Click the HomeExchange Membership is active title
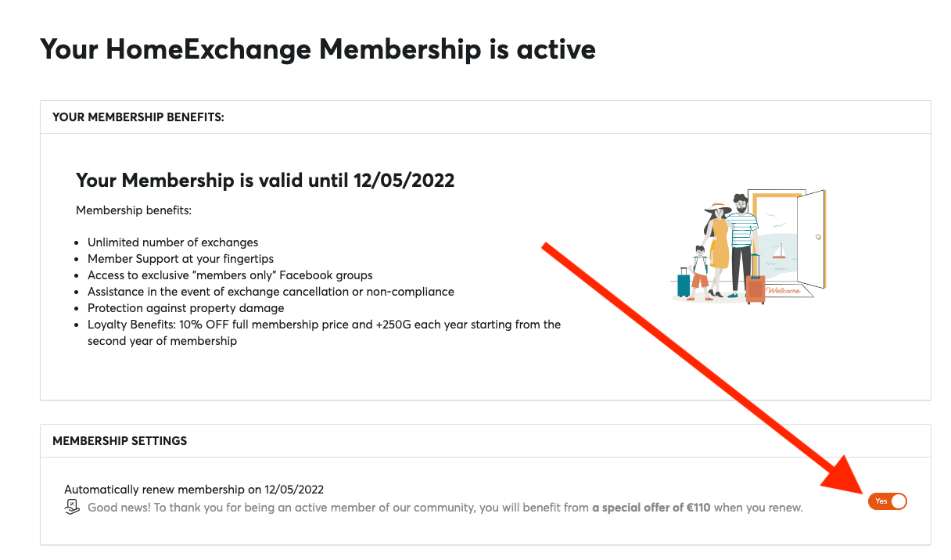 point(318,48)
